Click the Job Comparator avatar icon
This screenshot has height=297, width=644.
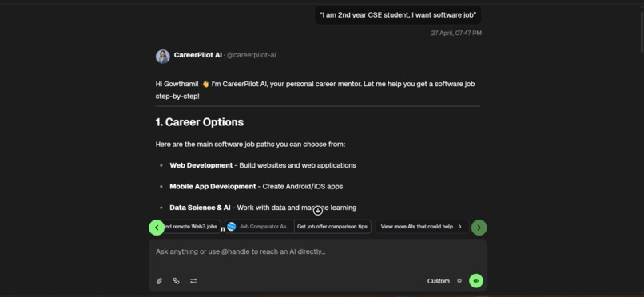tap(232, 227)
